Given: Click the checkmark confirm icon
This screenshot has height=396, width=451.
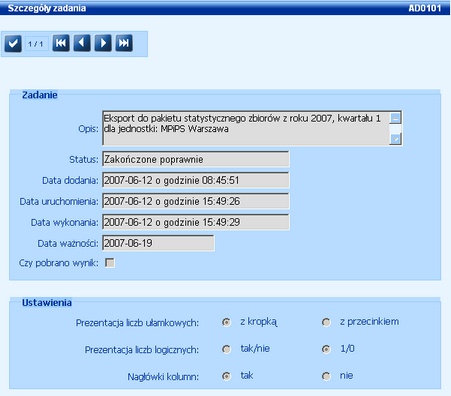Looking at the screenshot, I should point(13,43).
